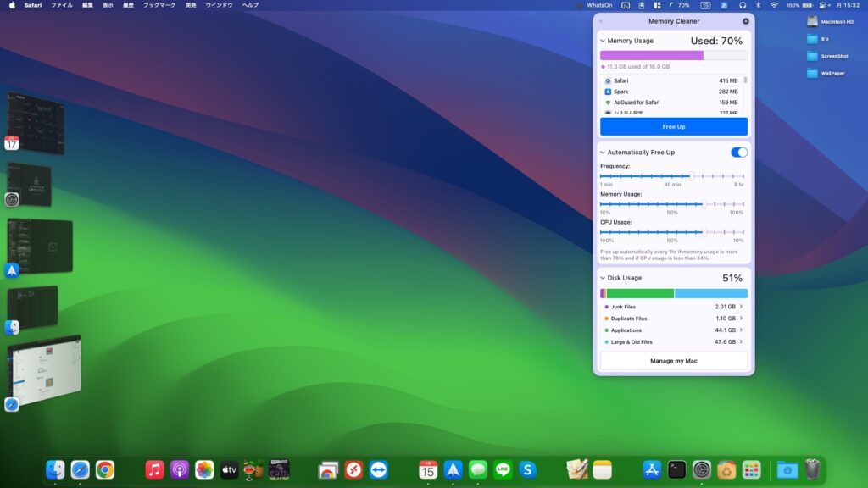Collapse the Memory Usage section
Viewport: 868px width, 488px height.
[603, 41]
